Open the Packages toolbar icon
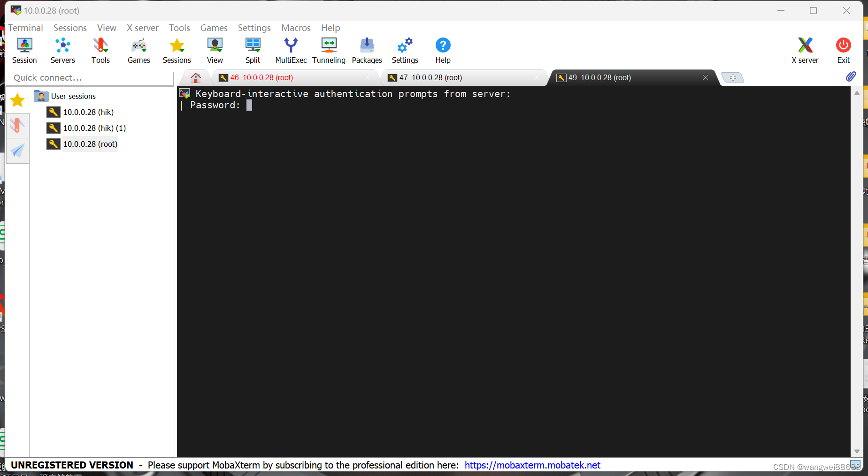868x476 pixels. pyautogui.click(x=367, y=51)
